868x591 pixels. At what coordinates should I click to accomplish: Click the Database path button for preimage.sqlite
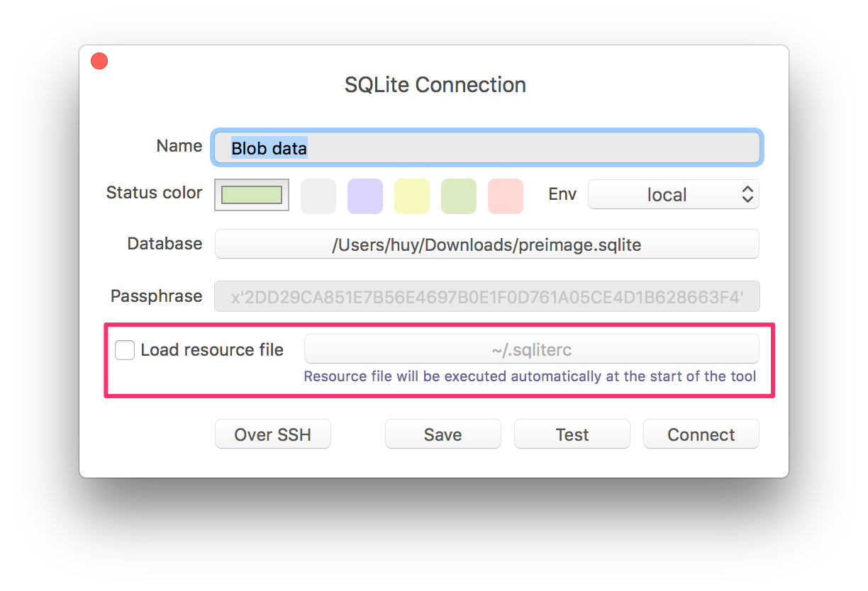tap(487, 244)
